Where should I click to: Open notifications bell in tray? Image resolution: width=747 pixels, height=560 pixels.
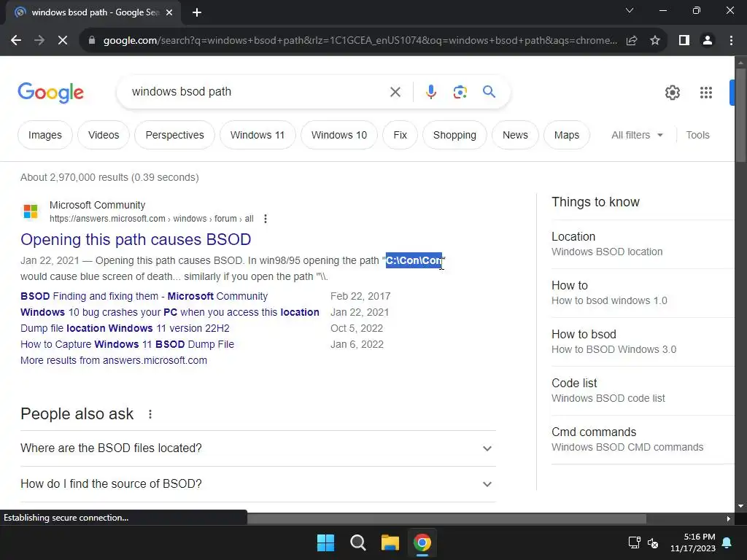[727, 542]
